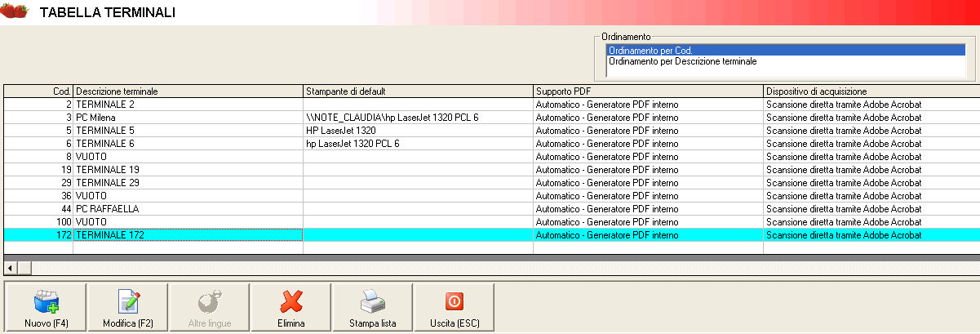The image size is (980, 334).
Task: Click Scansione diretta cell in PC RAFFAELLA row
Action: click(x=871, y=209)
